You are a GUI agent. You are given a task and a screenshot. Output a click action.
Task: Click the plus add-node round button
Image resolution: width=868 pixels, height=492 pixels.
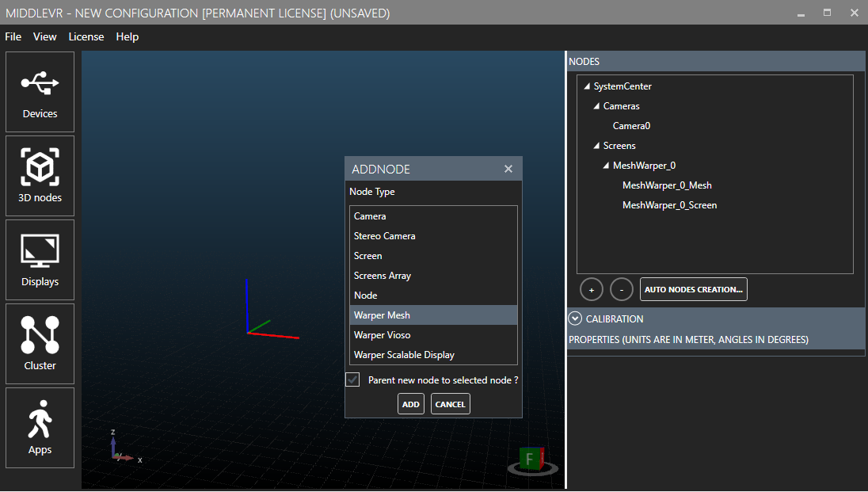tap(592, 290)
